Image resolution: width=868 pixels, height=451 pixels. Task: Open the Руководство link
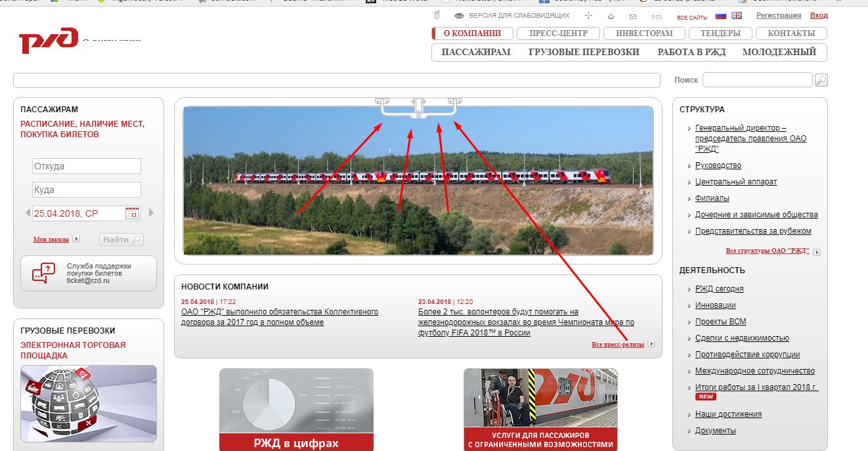(x=718, y=165)
